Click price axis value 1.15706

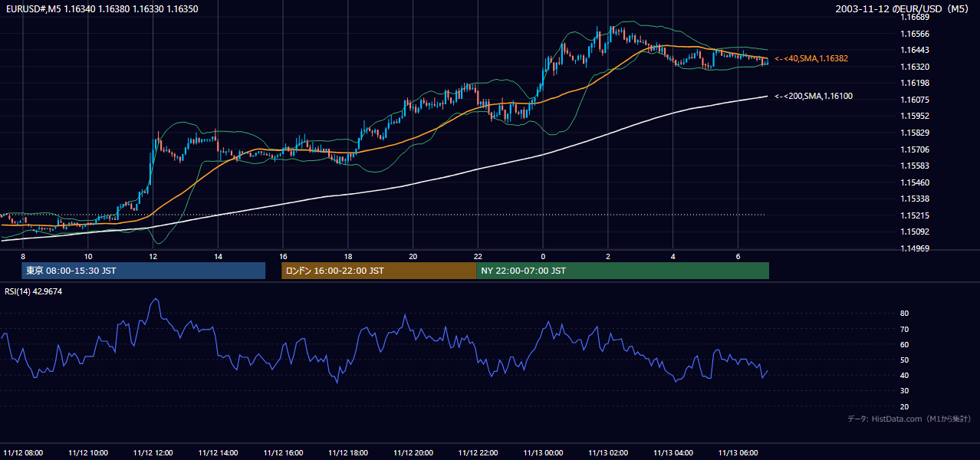click(915, 149)
